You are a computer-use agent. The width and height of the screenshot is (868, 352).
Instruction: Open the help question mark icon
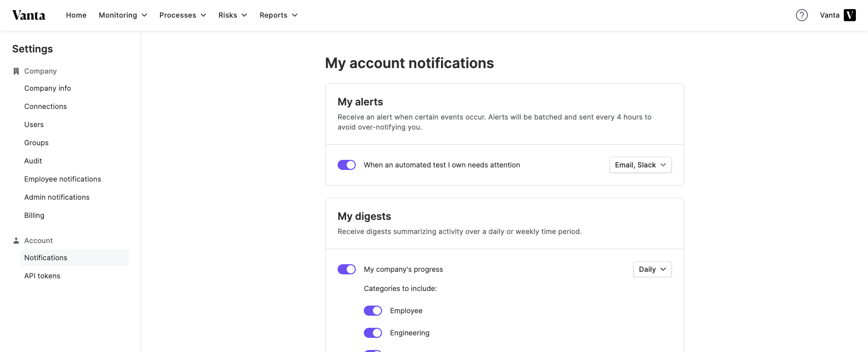(802, 15)
